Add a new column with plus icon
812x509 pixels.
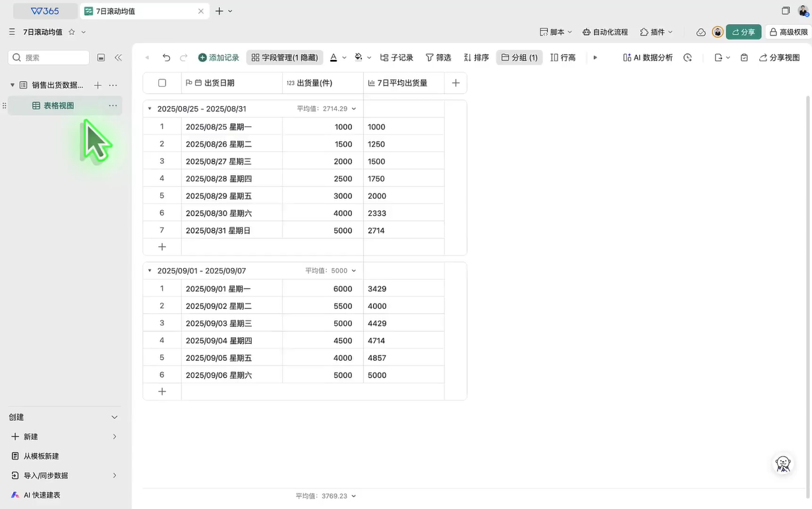point(455,83)
